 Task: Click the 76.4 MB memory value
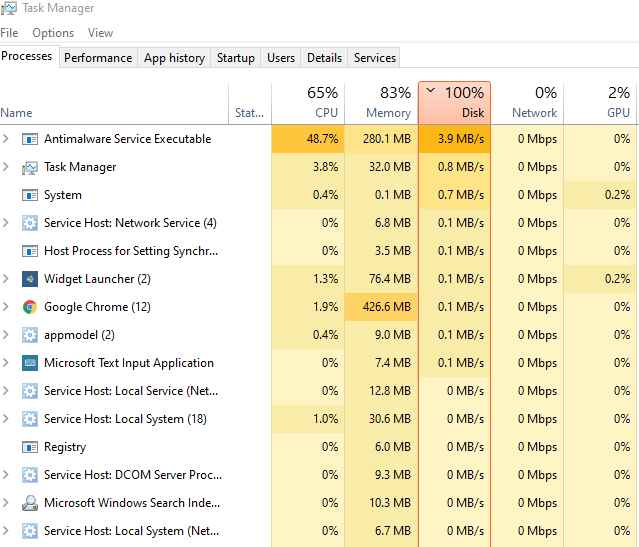(381, 279)
